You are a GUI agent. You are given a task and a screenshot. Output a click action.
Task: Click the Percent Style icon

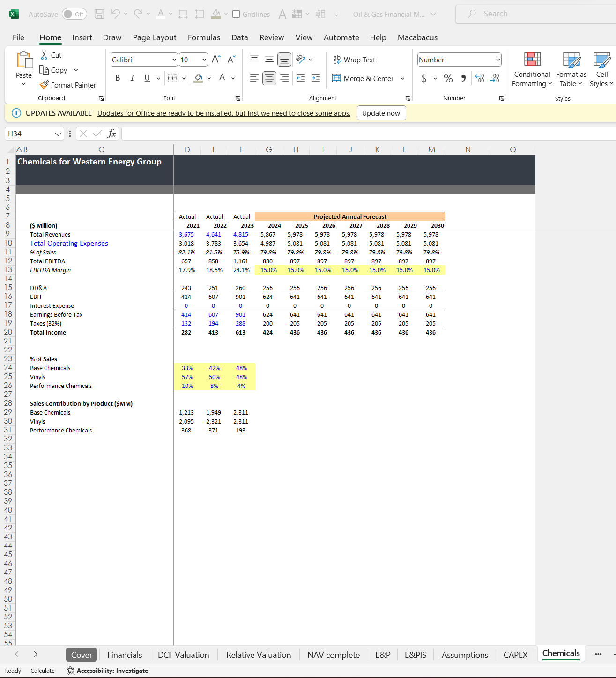448,78
